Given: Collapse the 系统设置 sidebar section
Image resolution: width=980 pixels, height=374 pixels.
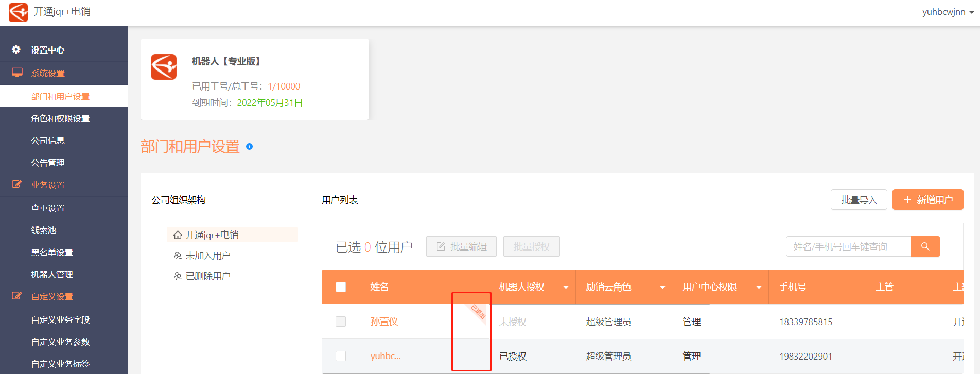Looking at the screenshot, I should [x=64, y=73].
